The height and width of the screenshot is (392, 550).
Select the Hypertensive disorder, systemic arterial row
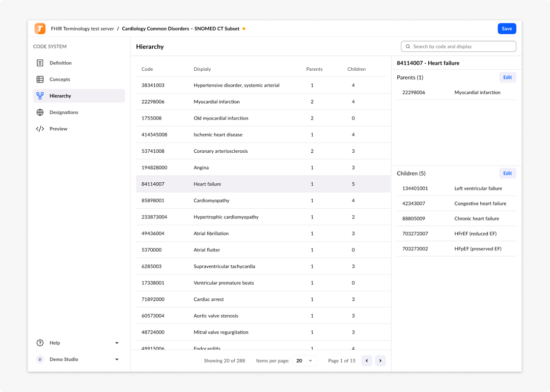263,85
